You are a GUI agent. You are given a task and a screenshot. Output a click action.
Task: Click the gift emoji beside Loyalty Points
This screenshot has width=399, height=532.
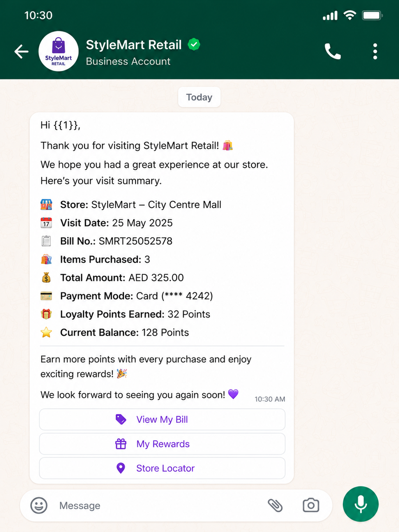(46, 314)
